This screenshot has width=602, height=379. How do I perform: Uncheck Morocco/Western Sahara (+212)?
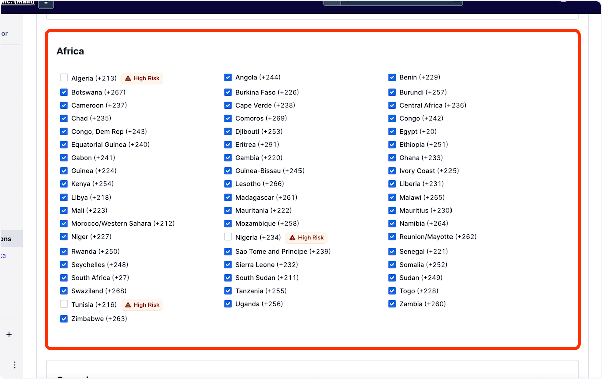tap(64, 223)
